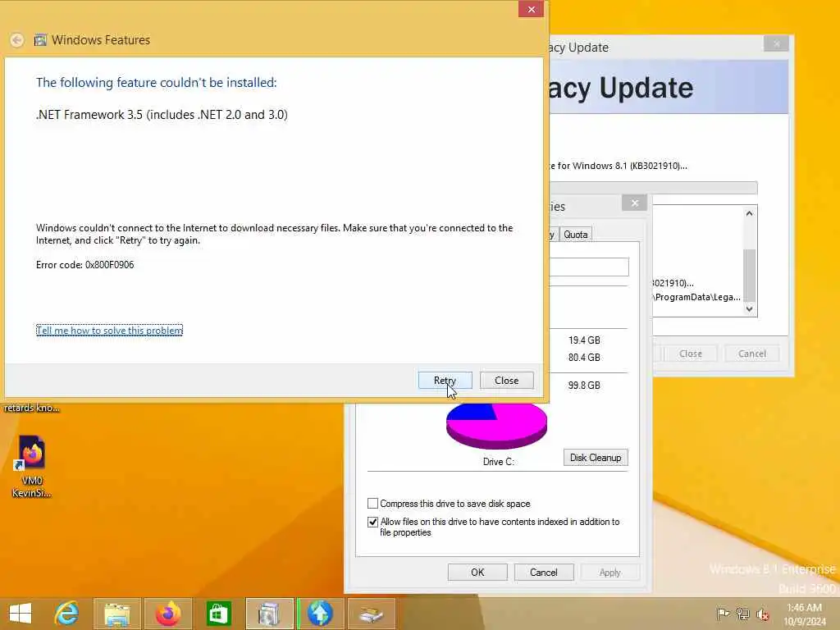Viewport: 840px width, 630px height.
Task: Enable 'Compress this drive to save disk space'
Action: [373, 504]
